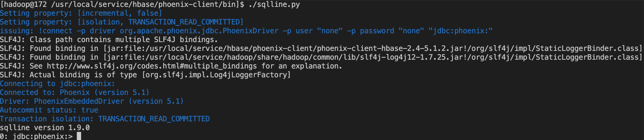Click the ./sqlline.py command text
The image size is (644, 140).
click(x=274, y=5)
